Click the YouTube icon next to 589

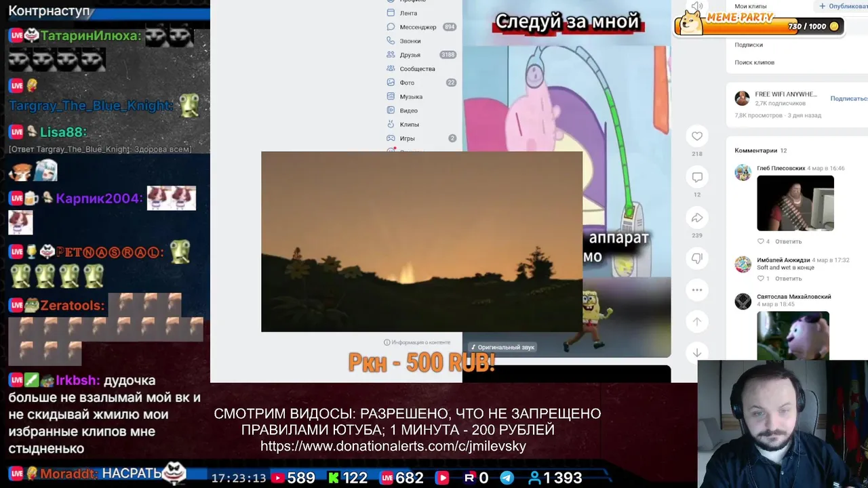277,478
